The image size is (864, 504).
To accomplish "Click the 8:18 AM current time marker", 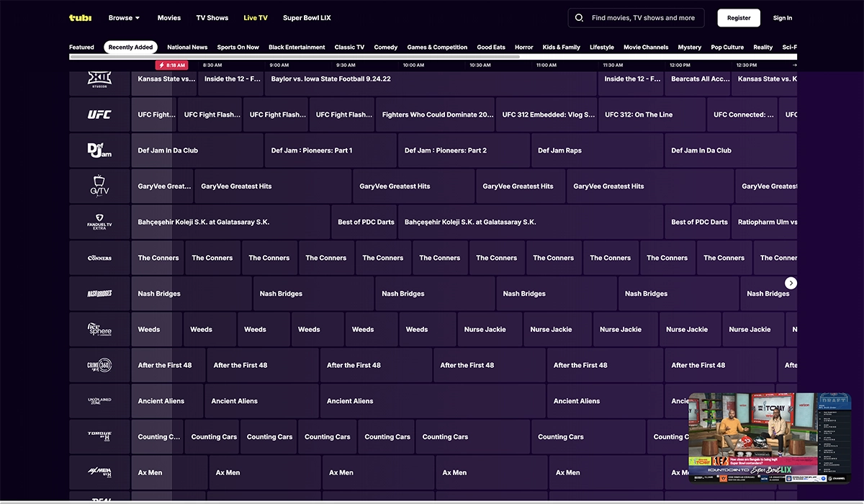I will (171, 65).
